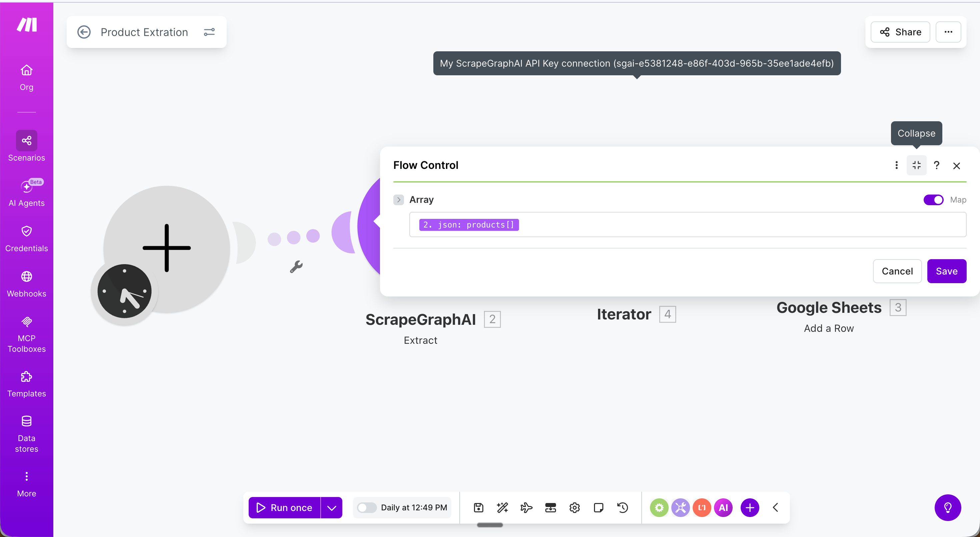Open scenario inputs icon
The width and height of the screenshot is (980, 537).
pos(550,508)
